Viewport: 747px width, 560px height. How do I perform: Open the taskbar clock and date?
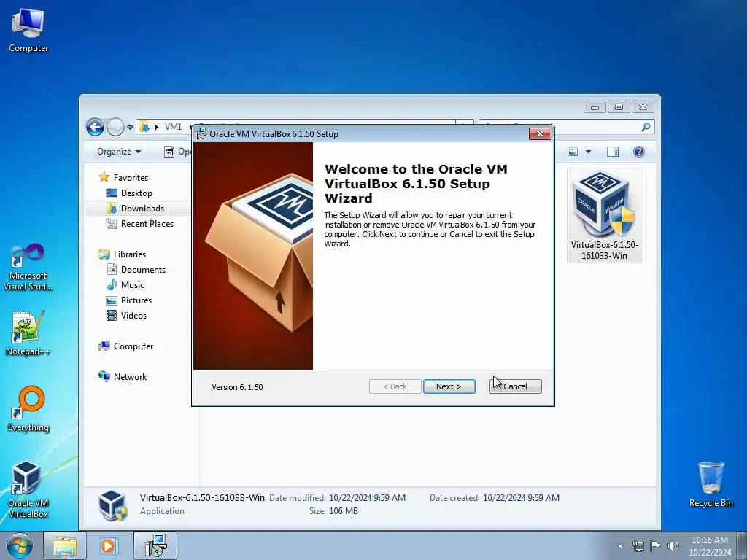(709, 546)
